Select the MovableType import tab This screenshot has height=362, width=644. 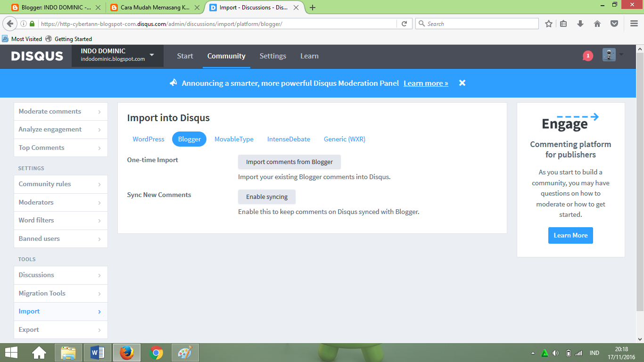click(234, 139)
